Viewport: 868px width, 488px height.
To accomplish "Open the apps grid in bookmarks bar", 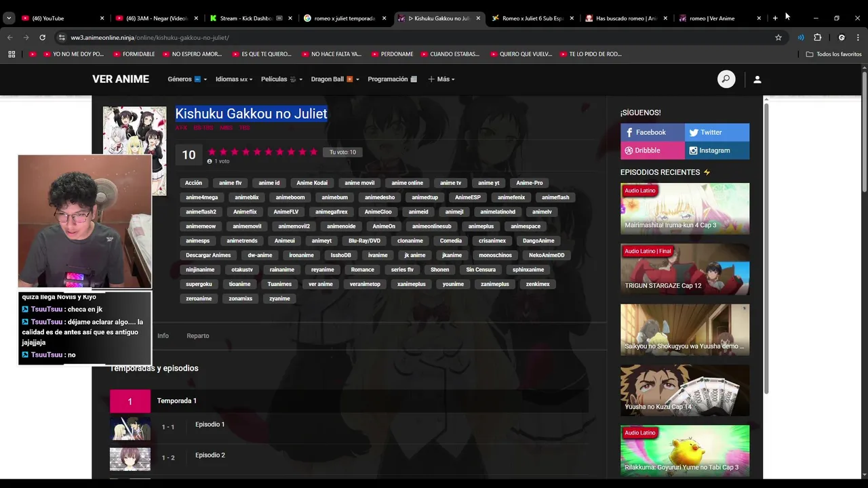I will (x=12, y=54).
